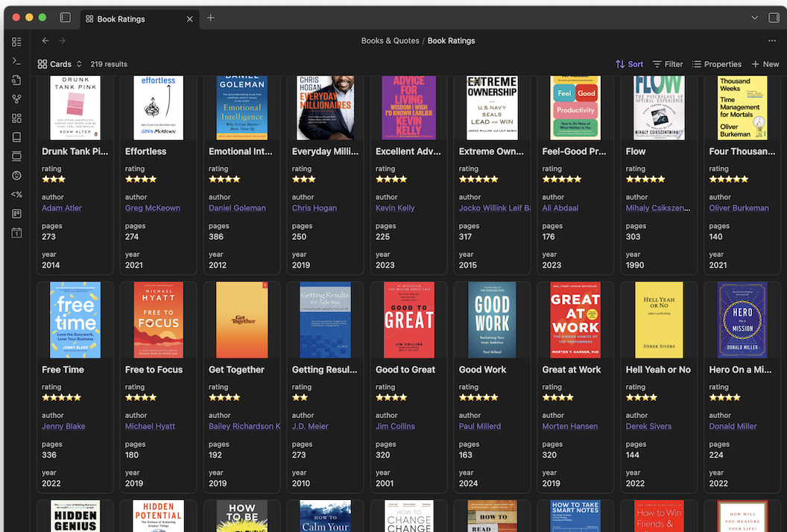The height and width of the screenshot is (532, 787).
Task: Open author link Adam Alter
Action: pos(62,208)
